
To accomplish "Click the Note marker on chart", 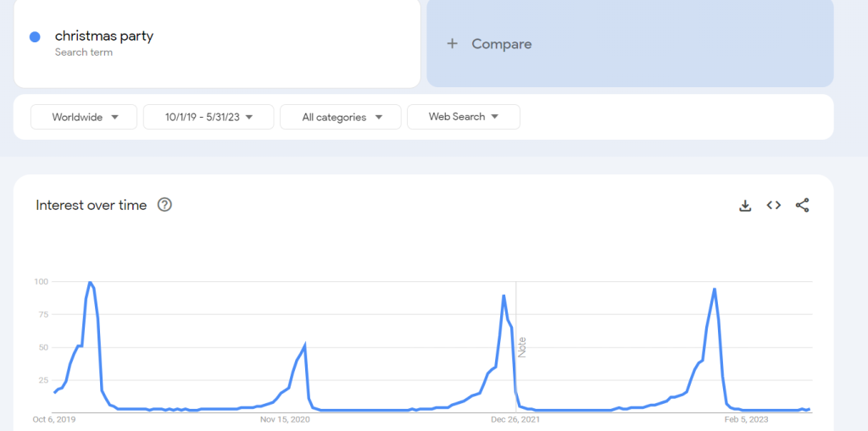I will pos(522,347).
